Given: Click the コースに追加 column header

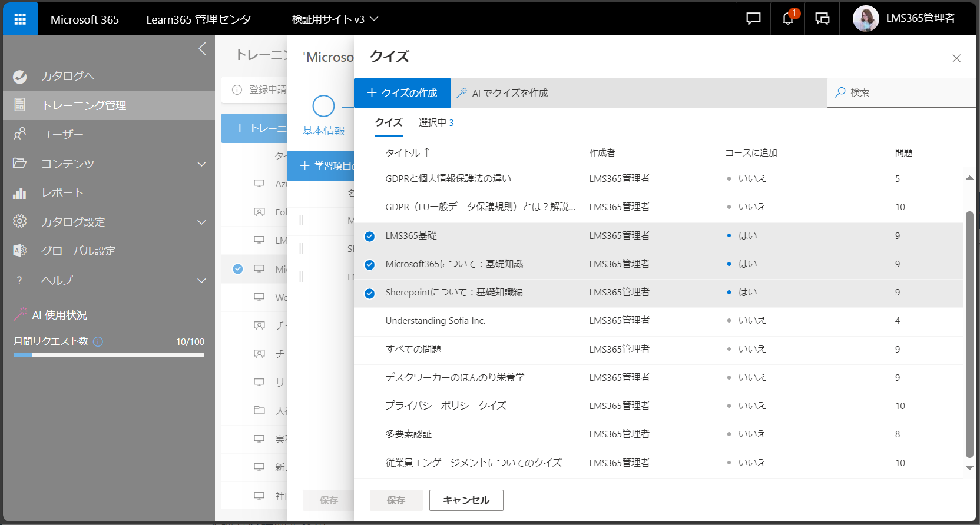Looking at the screenshot, I should click(x=751, y=152).
